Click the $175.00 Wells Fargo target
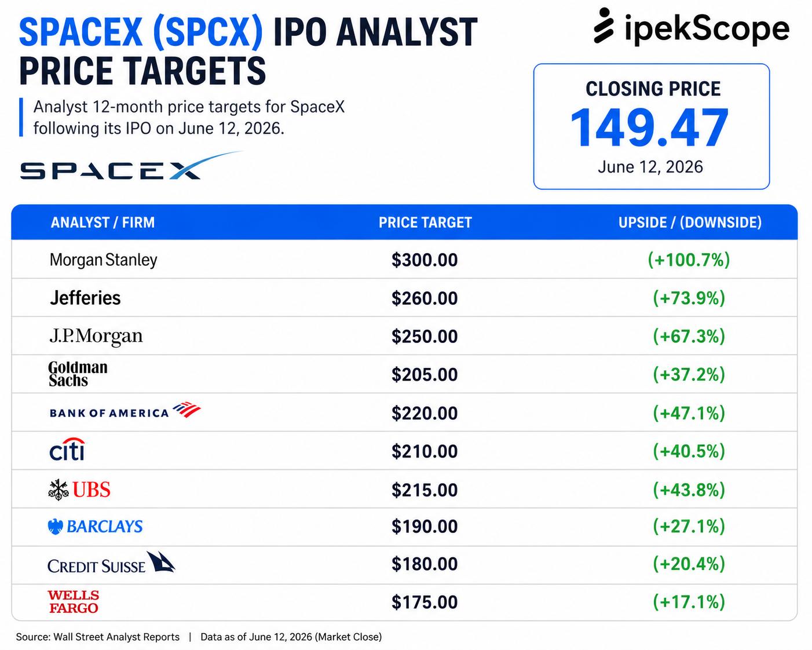 click(x=425, y=602)
